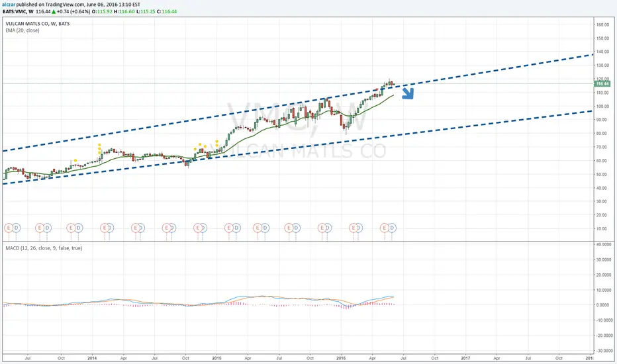Click the H:116.60 high value

point(124,11)
